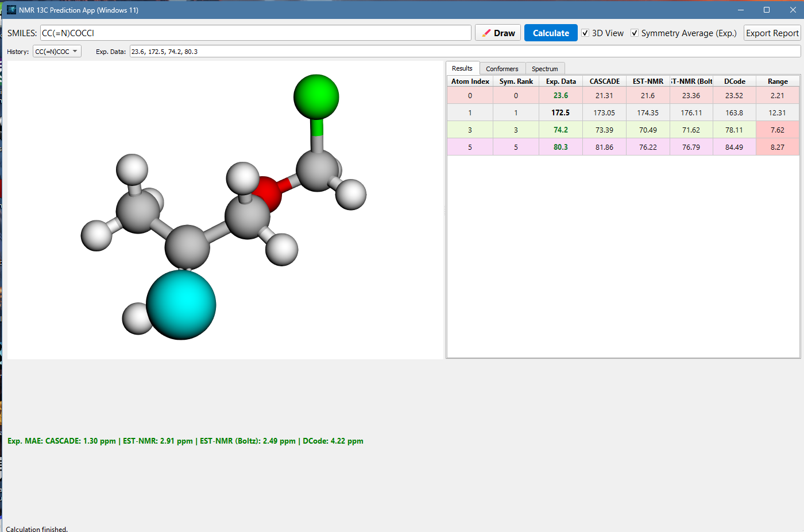Image resolution: width=804 pixels, height=532 pixels.
Task: Click the Sym. Rank column header
Action: coord(516,81)
